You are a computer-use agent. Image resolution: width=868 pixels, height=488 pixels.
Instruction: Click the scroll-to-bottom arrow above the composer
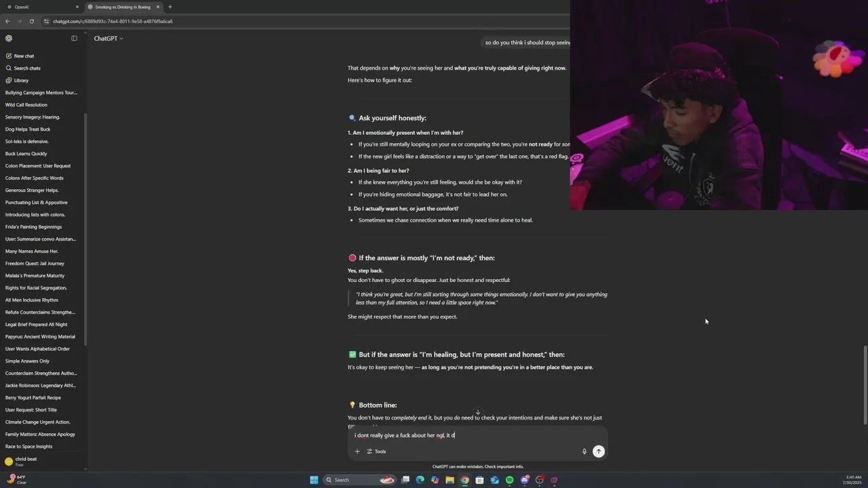pyautogui.click(x=477, y=412)
